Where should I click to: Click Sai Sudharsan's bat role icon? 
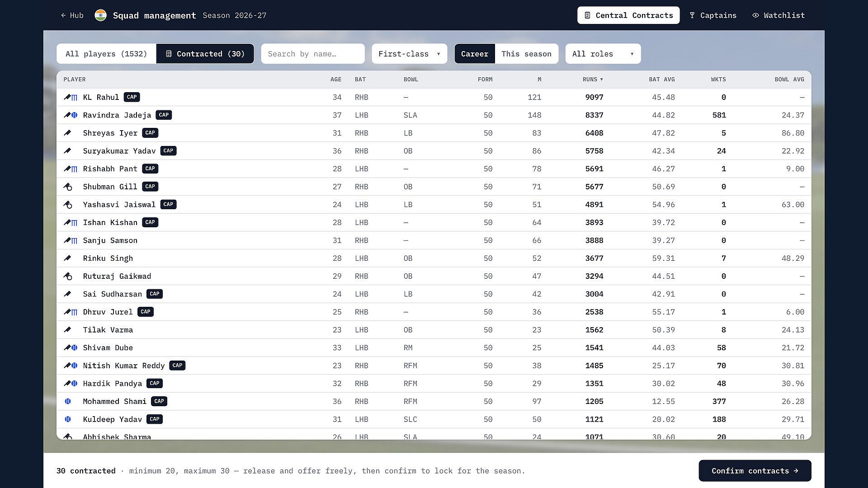click(x=67, y=294)
